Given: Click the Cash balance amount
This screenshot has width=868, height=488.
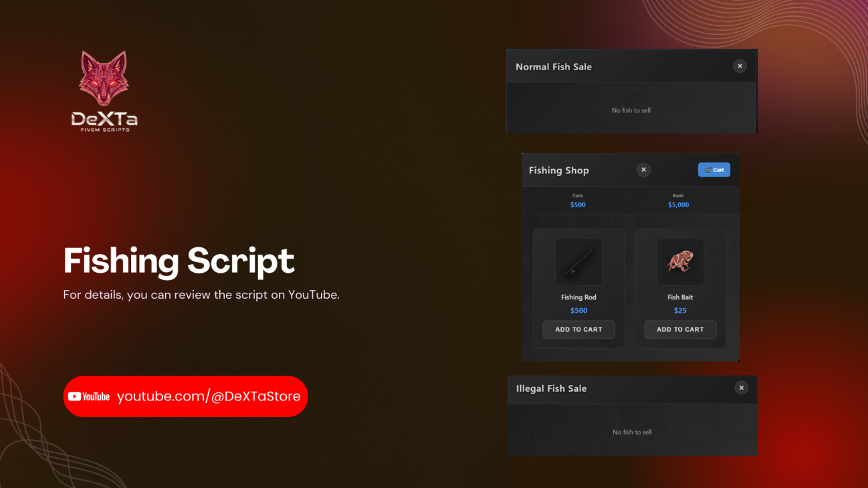Looking at the screenshot, I should coord(578,205).
